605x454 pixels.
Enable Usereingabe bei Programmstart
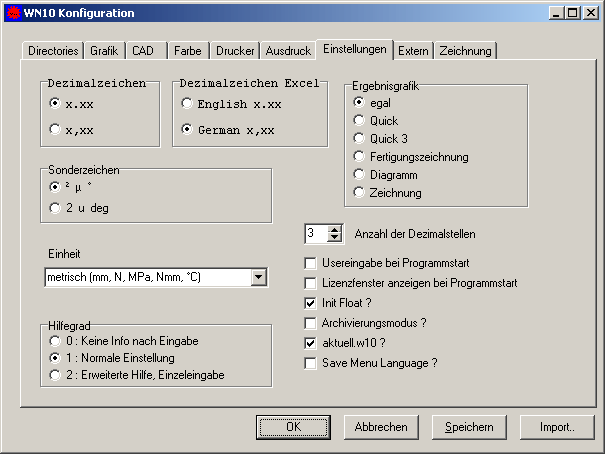[x=310, y=263]
